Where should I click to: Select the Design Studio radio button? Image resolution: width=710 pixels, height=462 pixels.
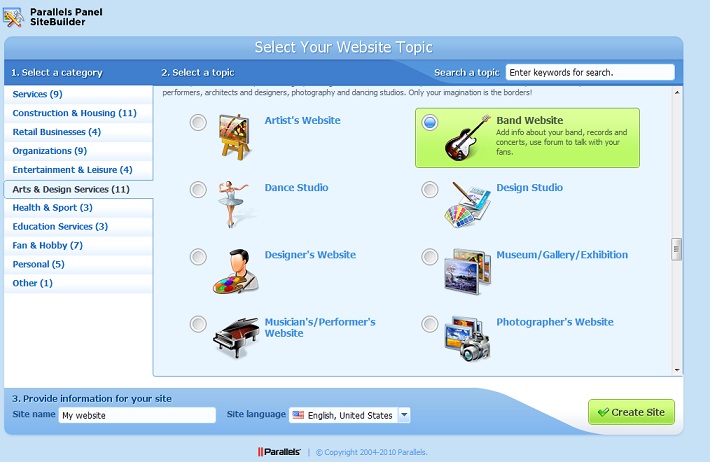[430, 190]
